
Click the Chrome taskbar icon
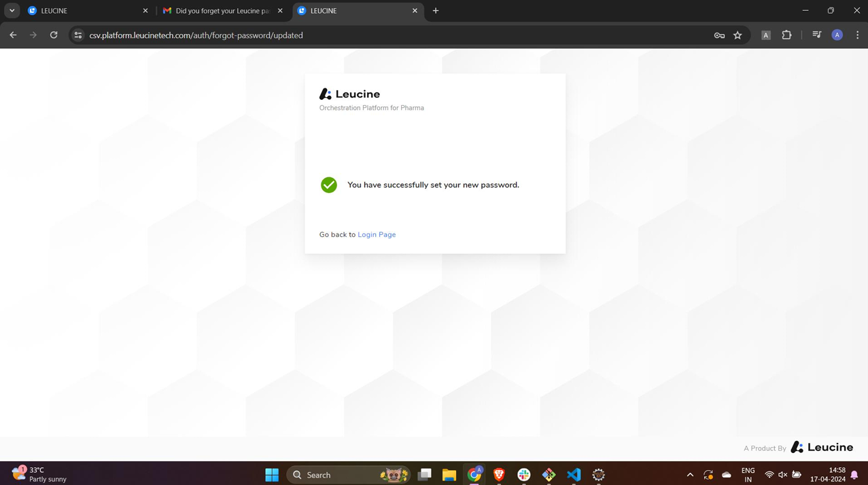[x=474, y=475]
